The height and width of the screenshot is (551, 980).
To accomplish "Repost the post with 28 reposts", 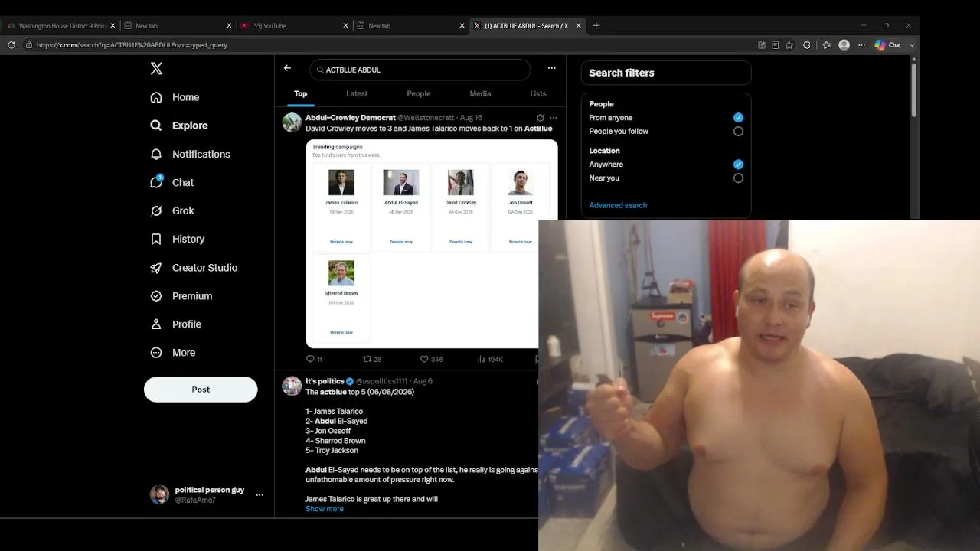I will 372,359.
